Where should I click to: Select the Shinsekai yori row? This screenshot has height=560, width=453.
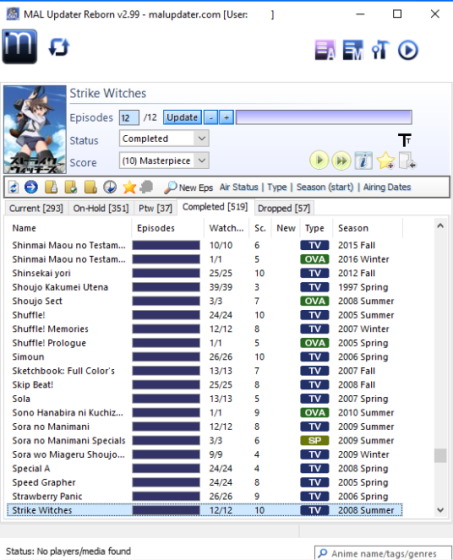204,273
